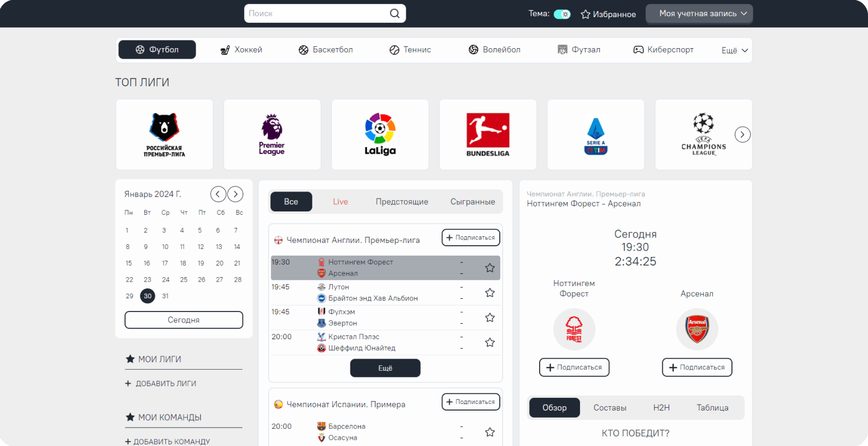Expand the Ещё sports menu
This screenshot has width=868, height=446.
click(734, 50)
